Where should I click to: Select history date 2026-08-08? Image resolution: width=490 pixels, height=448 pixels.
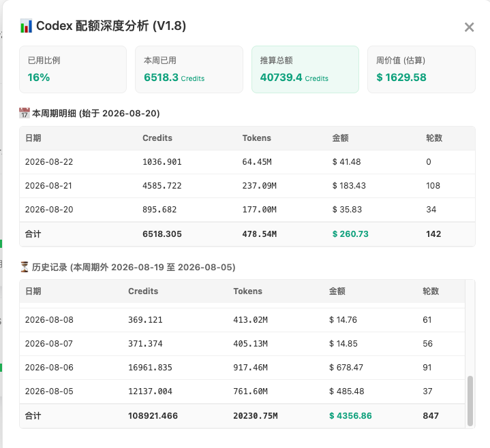49,320
